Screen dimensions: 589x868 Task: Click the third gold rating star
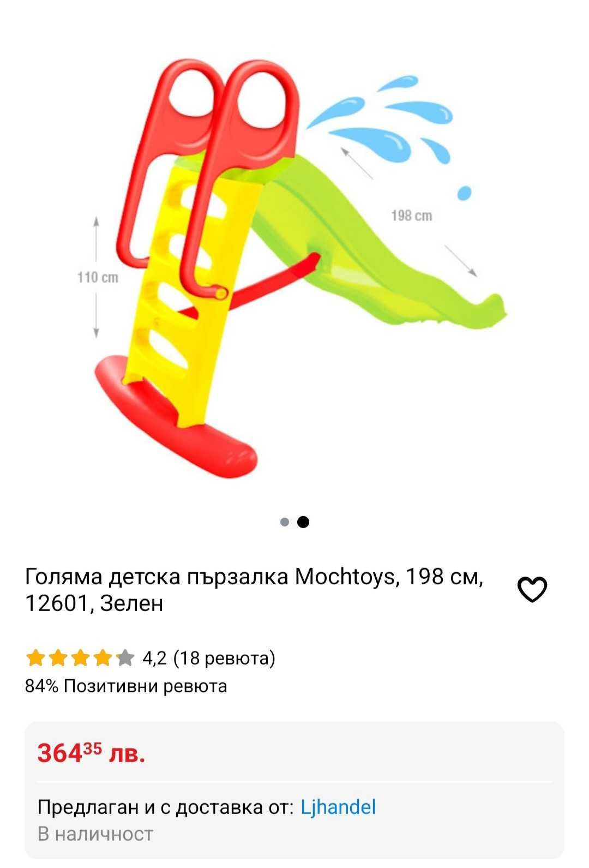(x=80, y=658)
